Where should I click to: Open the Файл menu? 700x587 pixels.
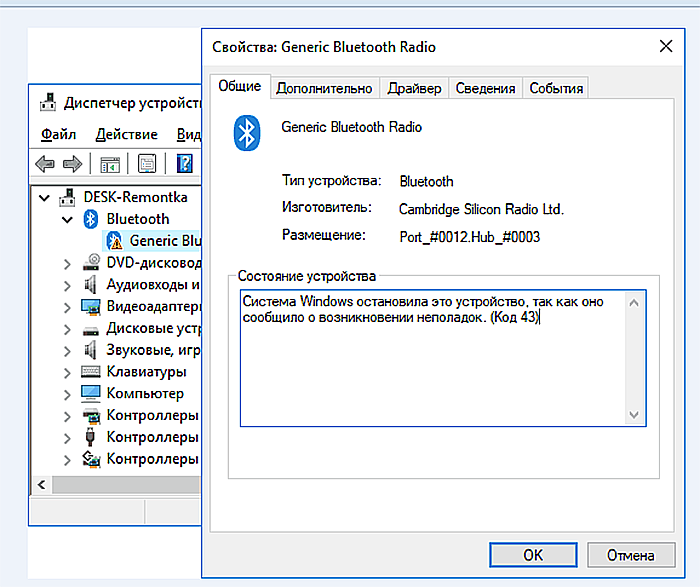(58, 134)
